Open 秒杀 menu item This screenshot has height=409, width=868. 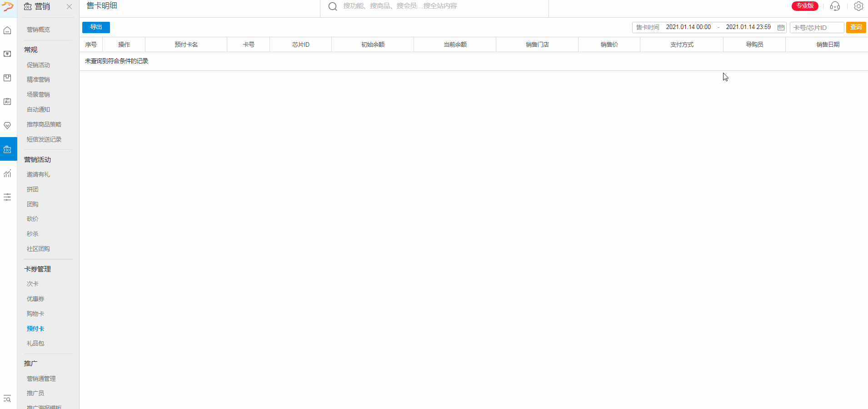click(32, 234)
